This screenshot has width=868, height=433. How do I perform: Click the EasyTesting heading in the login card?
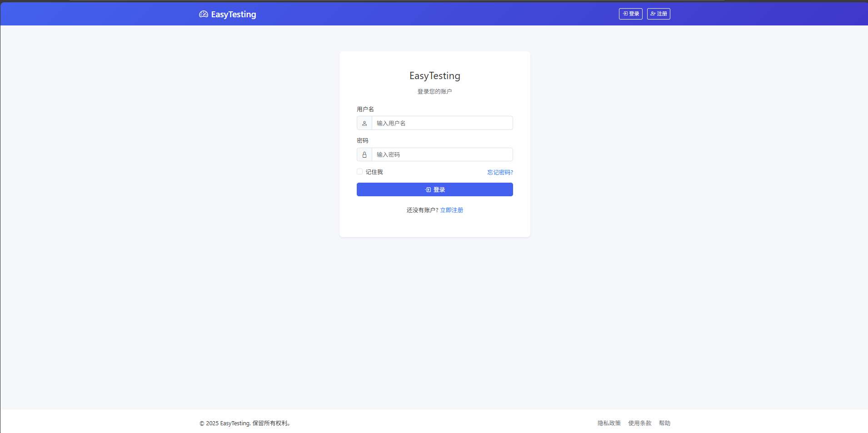tap(435, 76)
